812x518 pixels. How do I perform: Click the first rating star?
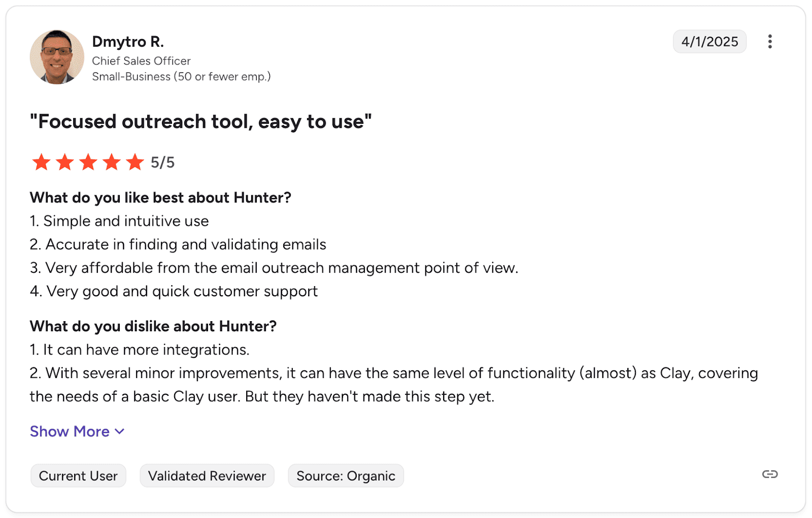[x=41, y=162]
